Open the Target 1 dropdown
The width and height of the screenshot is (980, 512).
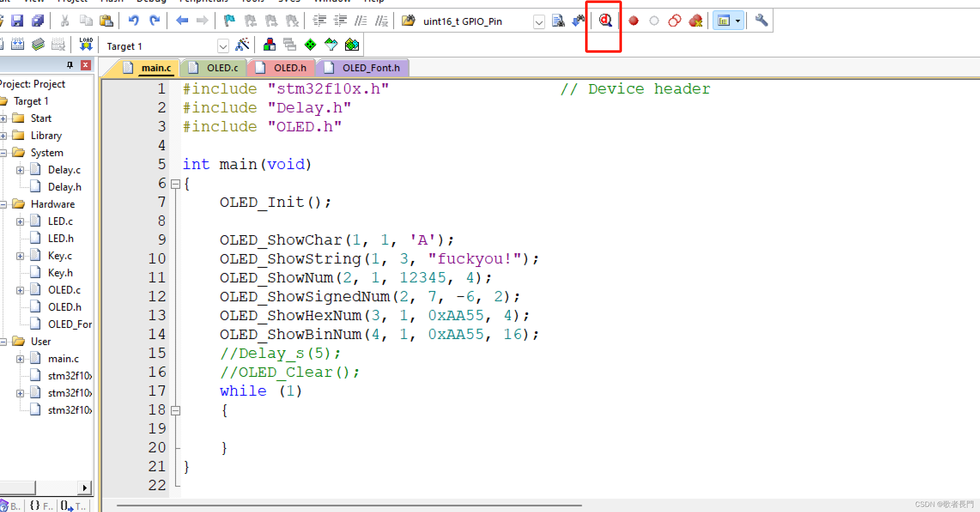pos(223,46)
